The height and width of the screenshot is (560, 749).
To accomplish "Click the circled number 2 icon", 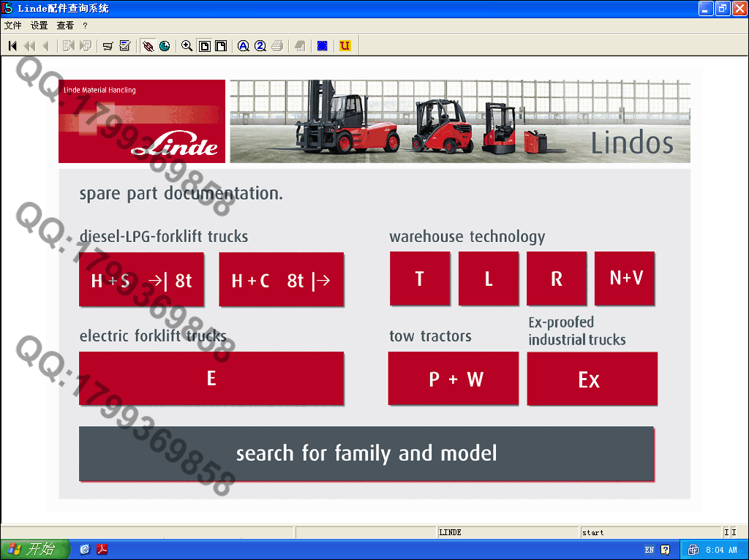I will point(260,46).
